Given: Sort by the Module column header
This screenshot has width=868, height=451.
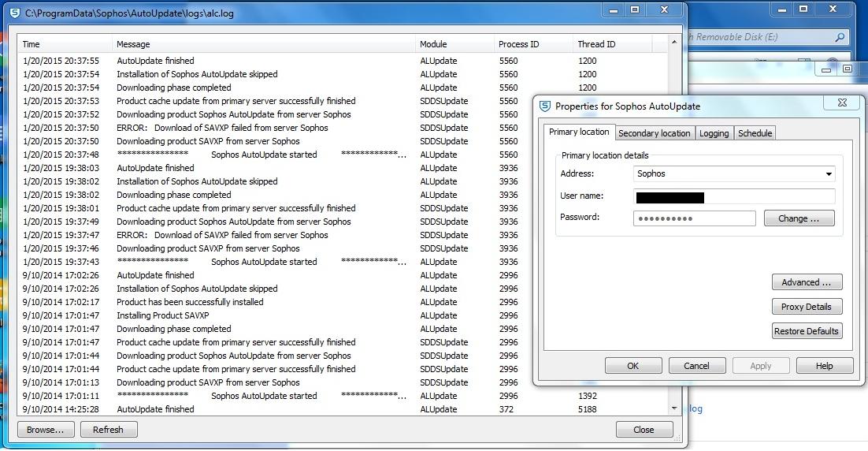Looking at the screenshot, I should [454, 44].
